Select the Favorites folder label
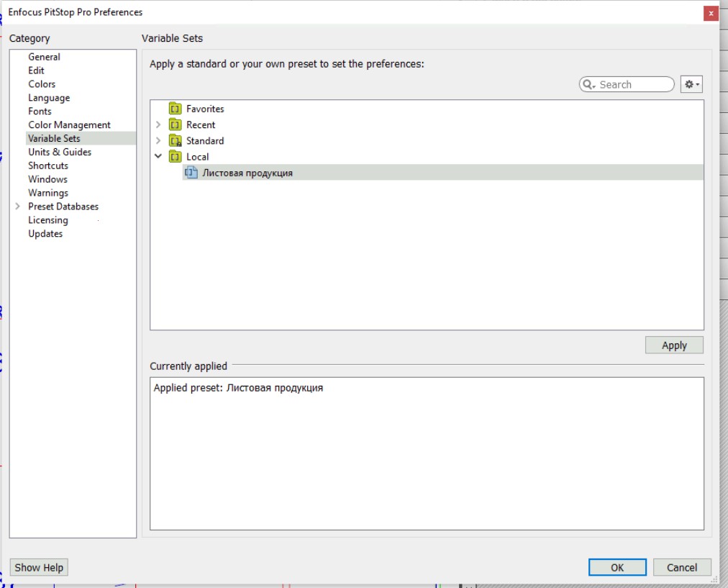The image size is (728, 588). click(x=205, y=109)
